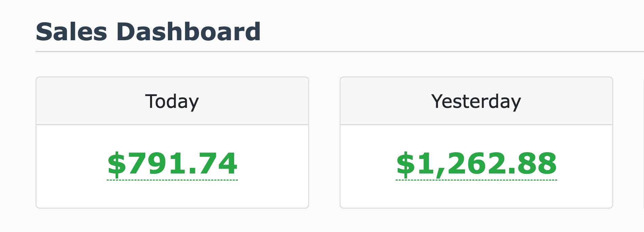Click the gap between Today and Yesterday cards
This screenshot has width=644, height=232.
coord(324,142)
